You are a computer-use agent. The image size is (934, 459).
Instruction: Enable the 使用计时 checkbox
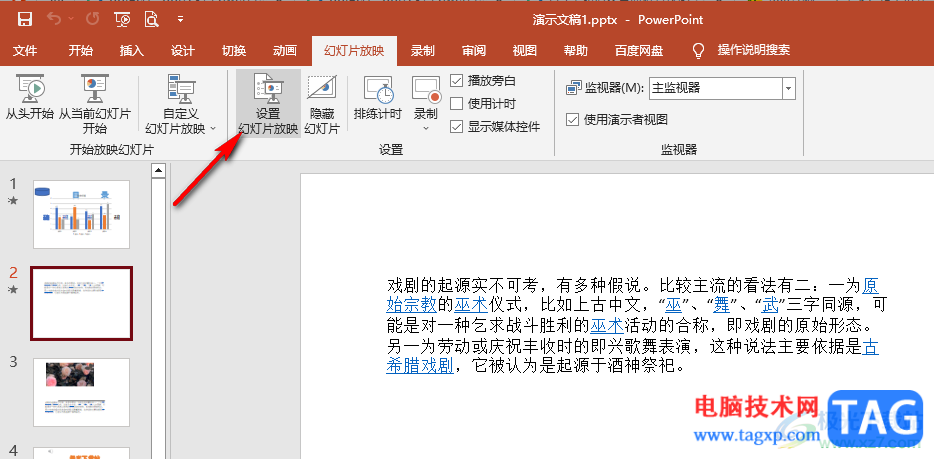(456, 104)
